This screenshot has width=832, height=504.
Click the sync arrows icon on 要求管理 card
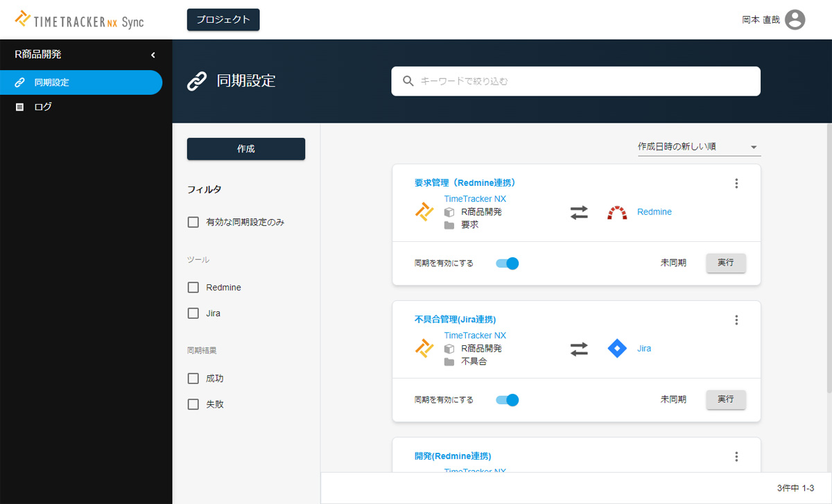[x=580, y=212]
